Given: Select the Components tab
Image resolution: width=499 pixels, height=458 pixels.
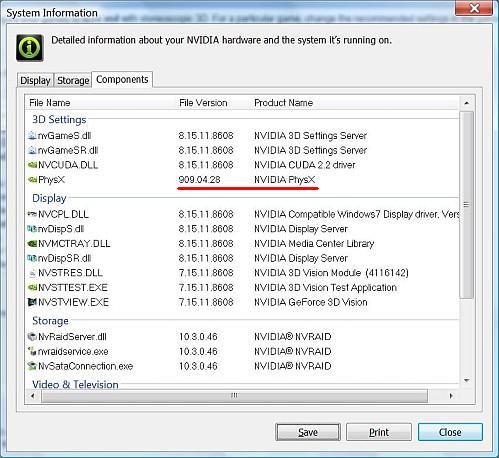Looking at the screenshot, I should (x=122, y=79).
